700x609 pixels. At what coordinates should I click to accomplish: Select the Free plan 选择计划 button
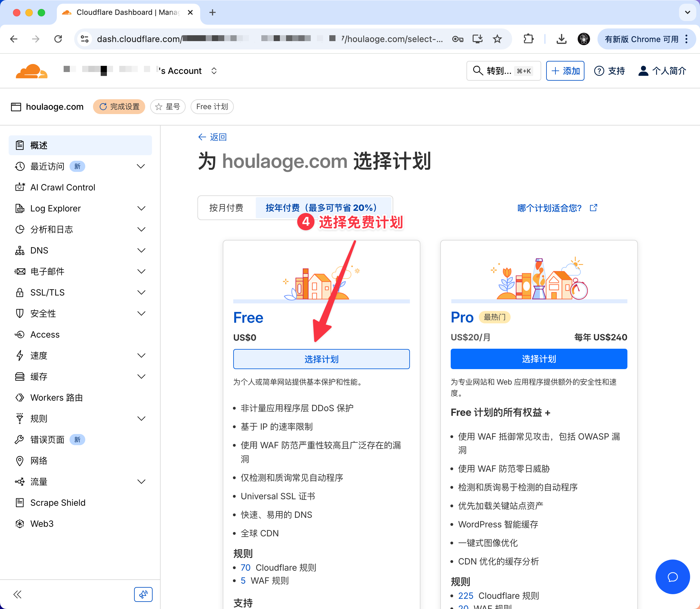321,359
